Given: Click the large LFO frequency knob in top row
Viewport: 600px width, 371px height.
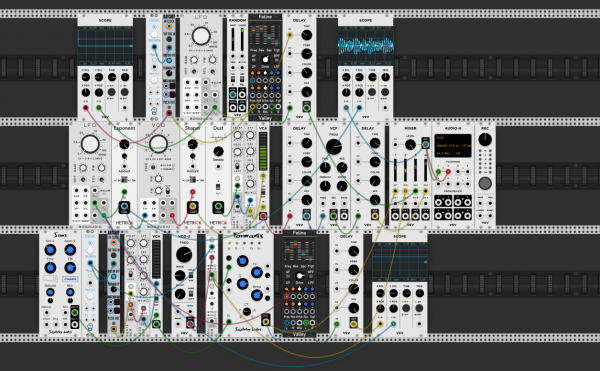Looking at the screenshot, I should click(201, 36).
